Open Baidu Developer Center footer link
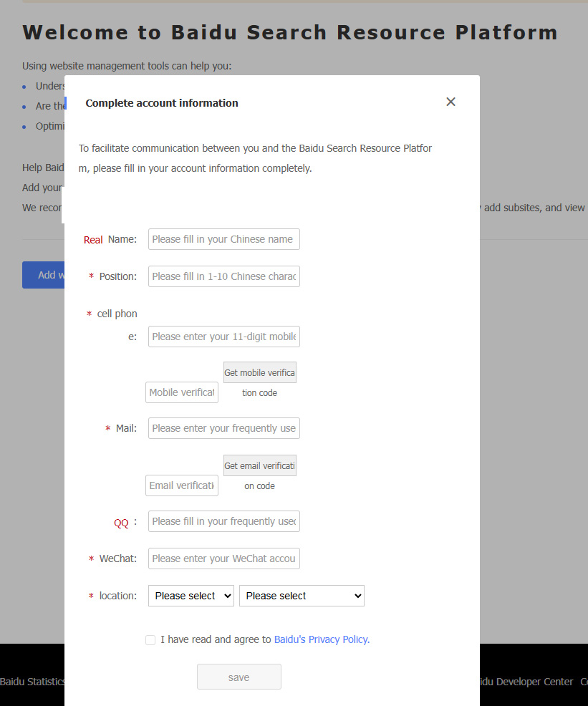The width and height of the screenshot is (588, 706). (526, 682)
